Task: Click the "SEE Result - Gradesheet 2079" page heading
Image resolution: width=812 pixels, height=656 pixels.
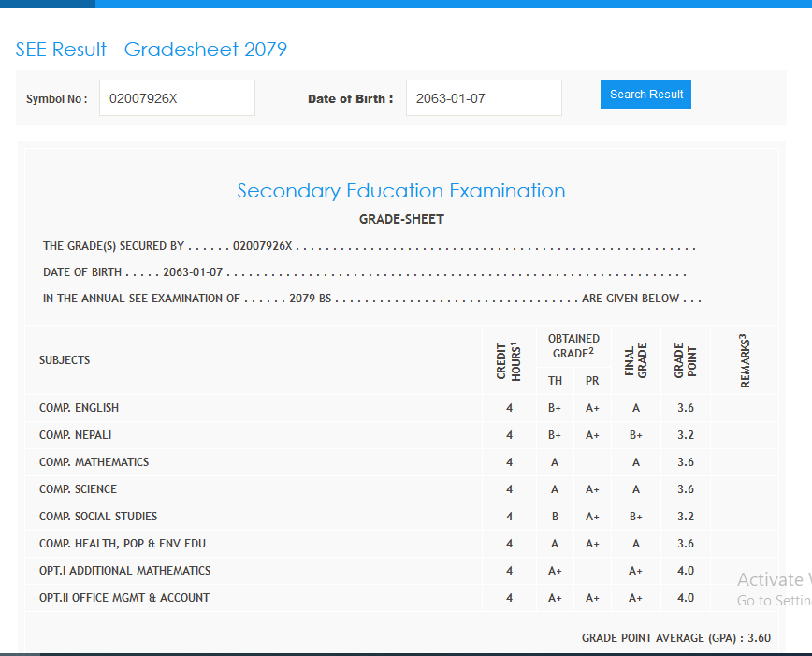Action: click(x=152, y=50)
